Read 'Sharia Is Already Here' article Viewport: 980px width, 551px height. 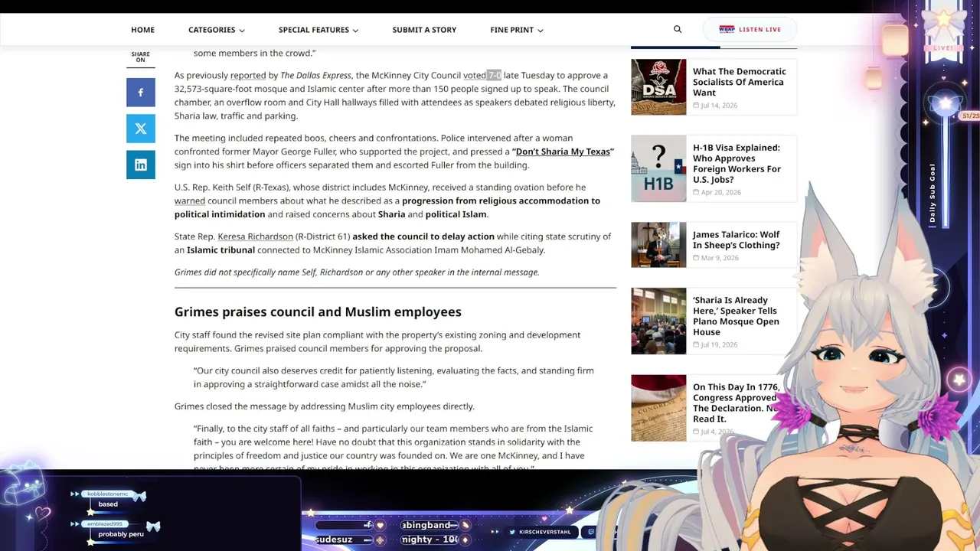pos(736,316)
